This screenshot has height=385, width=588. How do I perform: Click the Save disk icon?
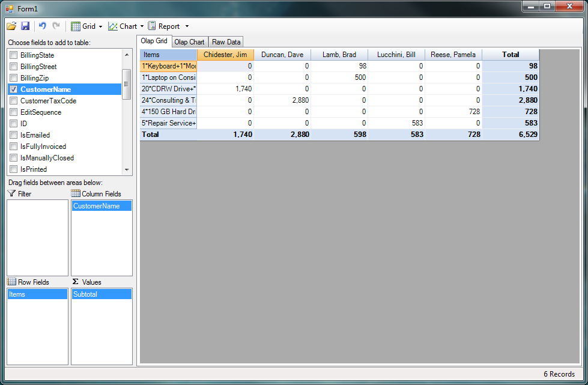tap(25, 26)
